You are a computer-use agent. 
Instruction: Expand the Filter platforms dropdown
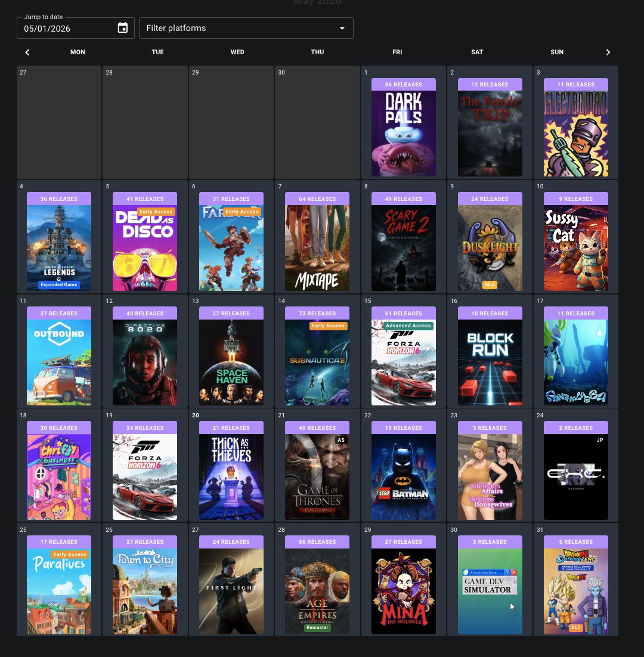click(246, 28)
